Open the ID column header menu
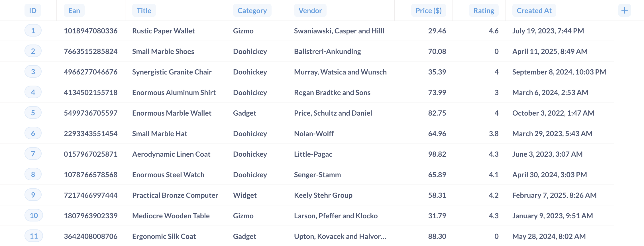Screen dimensions: 644x246 click(33, 10)
